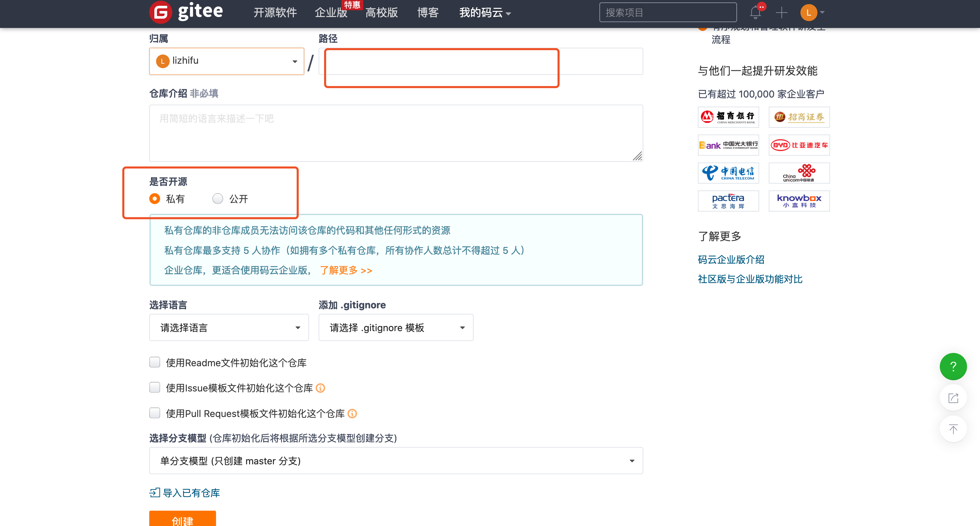Open the notifications bell icon
This screenshot has width=980, height=526.
[755, 13]
